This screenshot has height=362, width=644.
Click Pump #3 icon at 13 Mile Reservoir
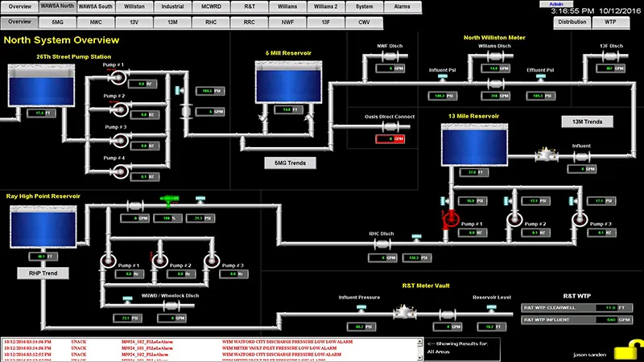point(578,219)
